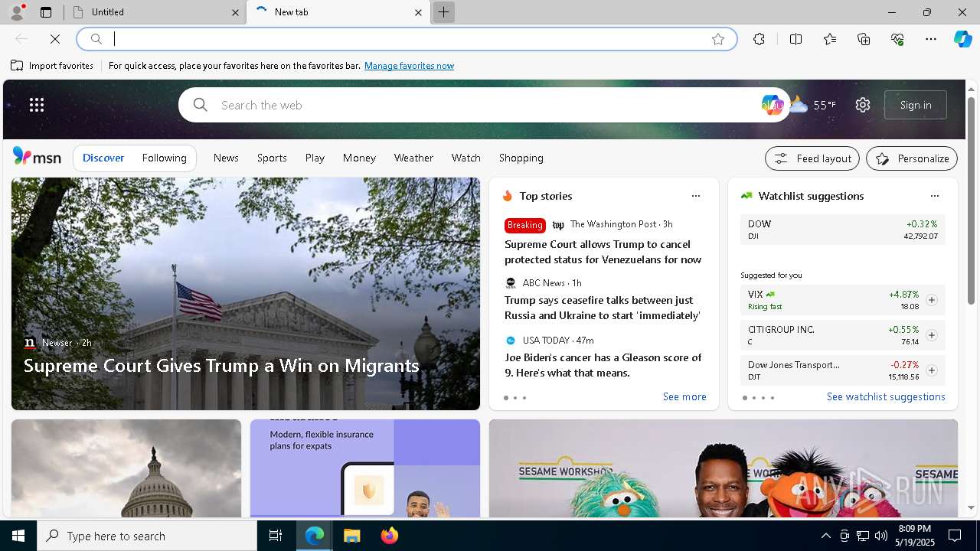Image resolution: width=980 pixels, height=551 pixels.
Task: Click the msn logo
Action: [x=37, y=157]
